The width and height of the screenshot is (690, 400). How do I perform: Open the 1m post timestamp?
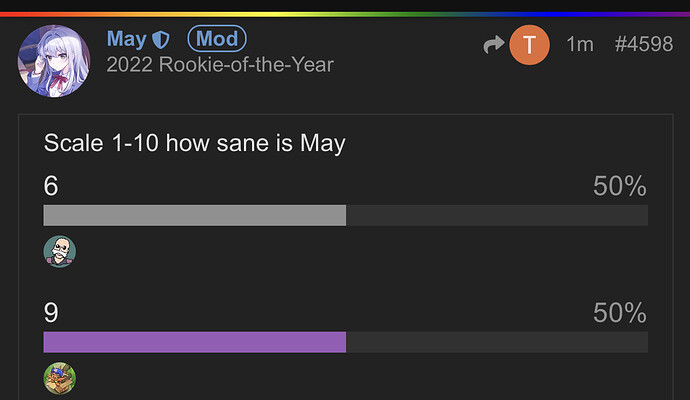point(580,44)
